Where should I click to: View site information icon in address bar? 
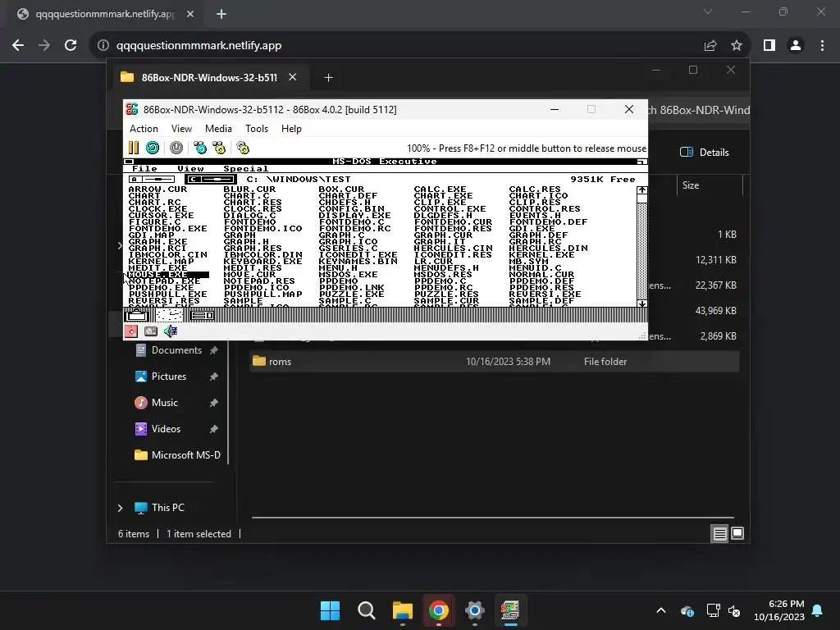pos(103,46)
